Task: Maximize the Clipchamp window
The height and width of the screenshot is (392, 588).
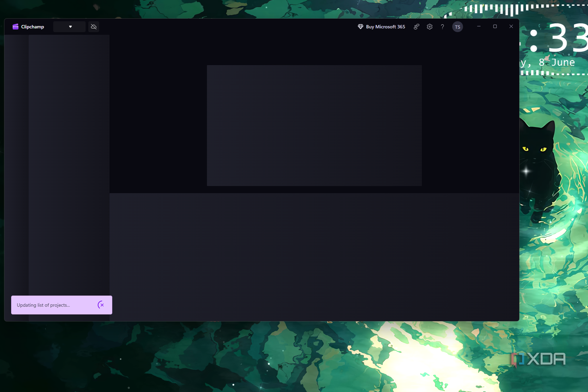Action: [495, 26]
